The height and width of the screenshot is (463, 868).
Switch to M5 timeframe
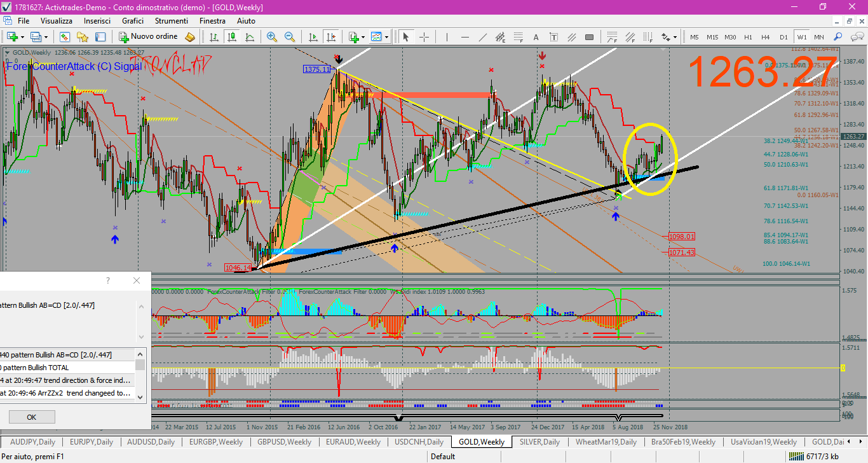(695, 37)
